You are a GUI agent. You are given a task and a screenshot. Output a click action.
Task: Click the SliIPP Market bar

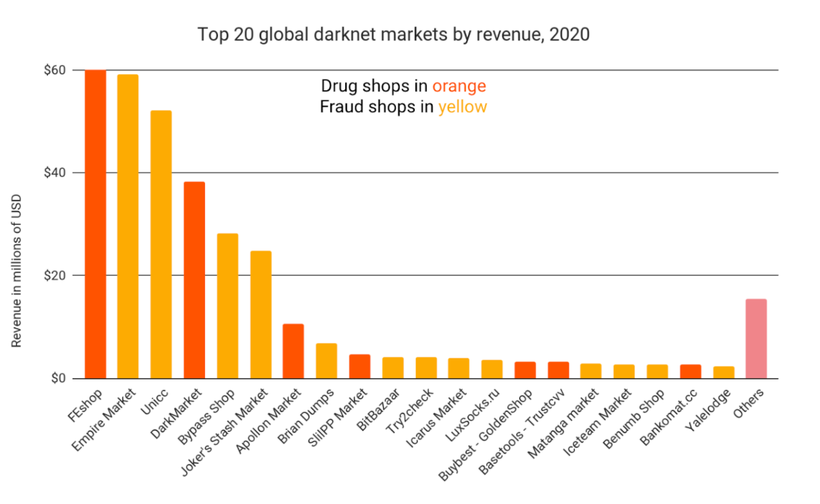359,366
